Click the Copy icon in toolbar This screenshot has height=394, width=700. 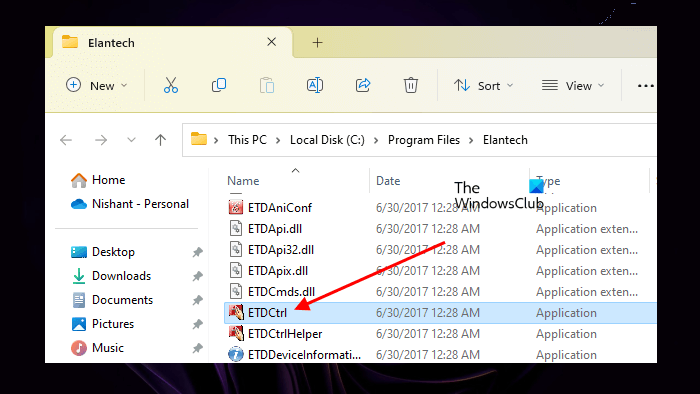(x=219, y=85)
